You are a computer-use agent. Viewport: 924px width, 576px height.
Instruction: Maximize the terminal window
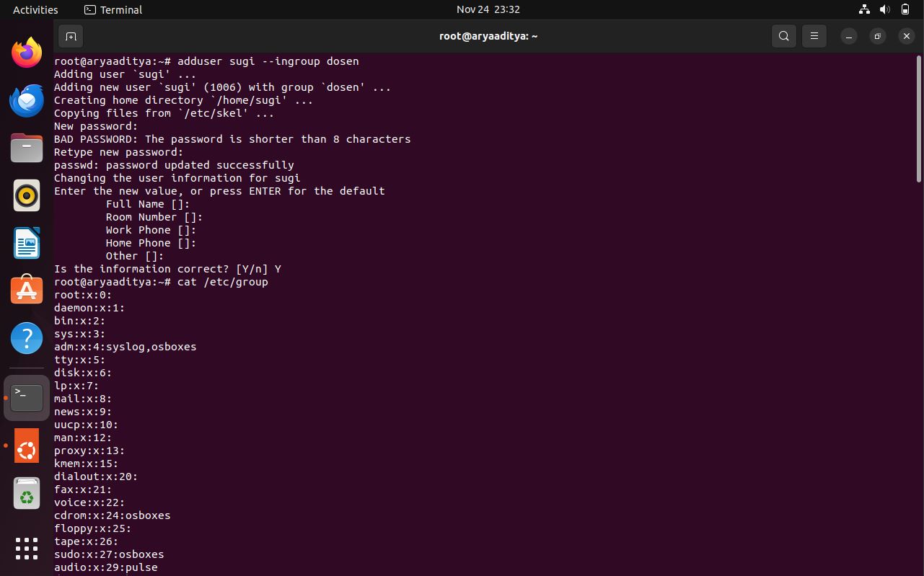(x=878, y=36)
